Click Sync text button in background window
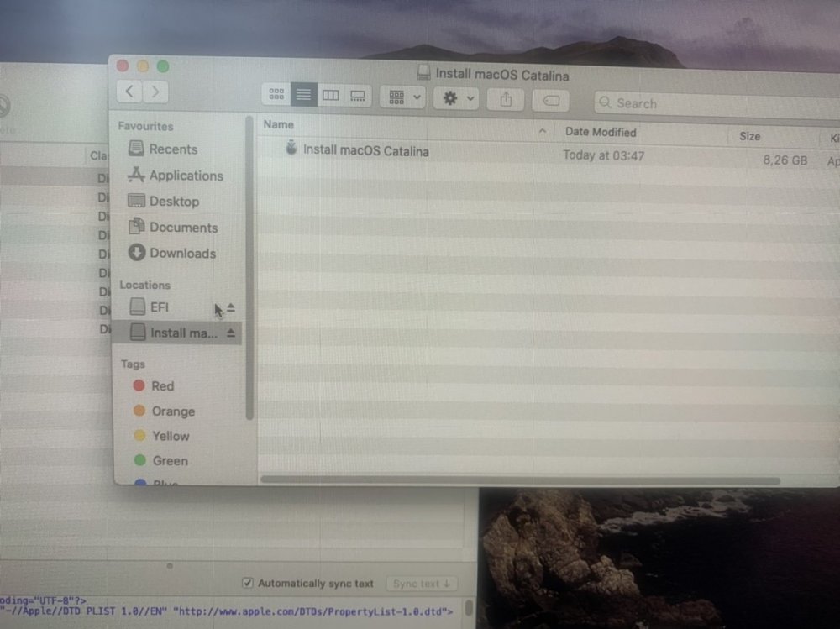Image resolution: width=840 pixels, height=629 pixels. click(x=421, y=584)
